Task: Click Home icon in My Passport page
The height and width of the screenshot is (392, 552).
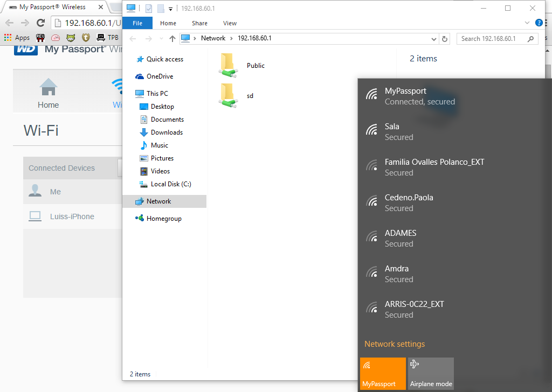Action: coord(48,93)
